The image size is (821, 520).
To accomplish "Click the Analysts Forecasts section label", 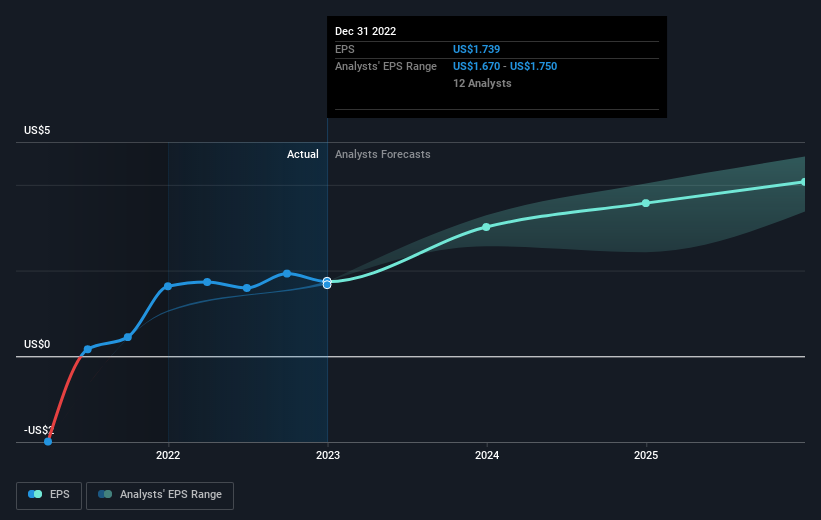I will (x=383, y=154).
